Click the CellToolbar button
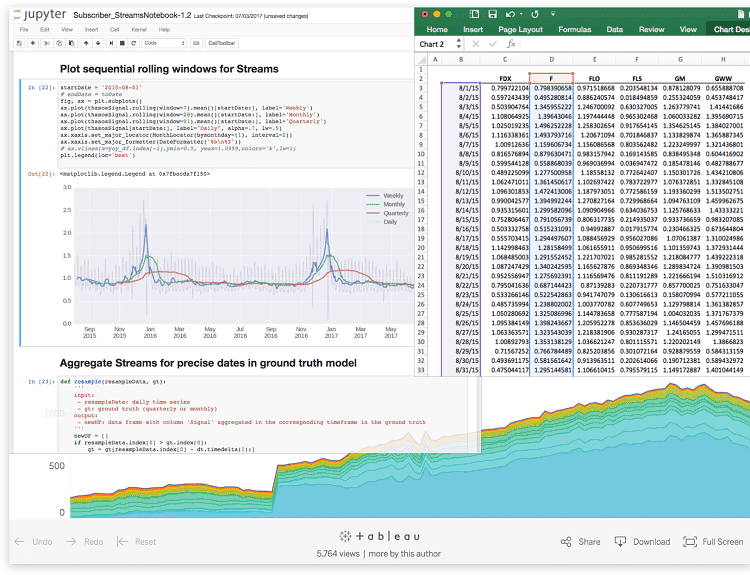Viewport: 750px width, 575px height. [x=221, y=44]
